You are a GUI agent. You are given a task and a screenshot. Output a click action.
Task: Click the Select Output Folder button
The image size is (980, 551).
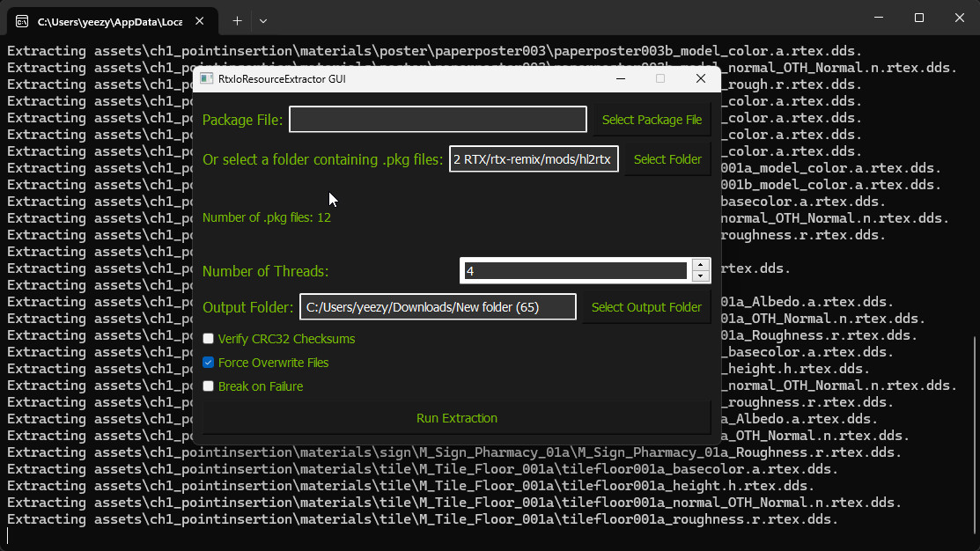coord(646,307)
